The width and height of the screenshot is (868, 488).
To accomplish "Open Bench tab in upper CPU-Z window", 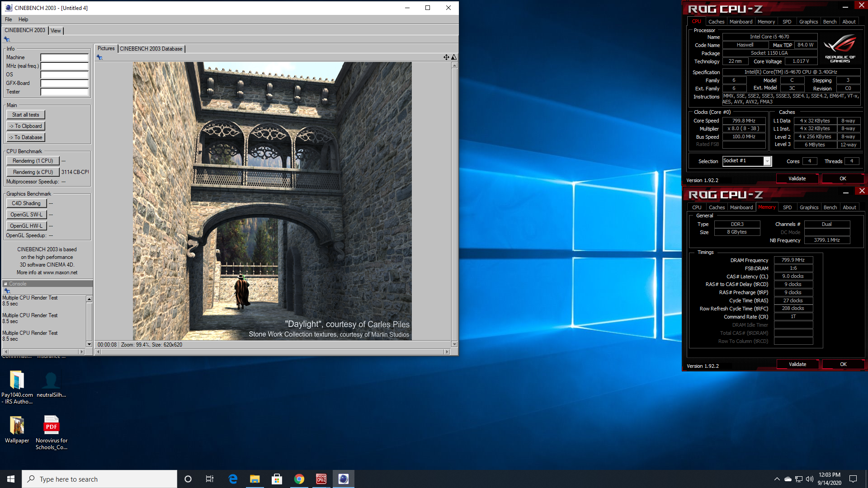I will (x=830, y=22).
